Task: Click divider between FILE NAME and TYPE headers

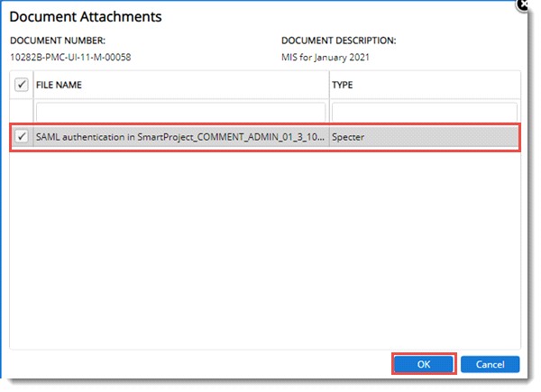Action: pos(329,84)
